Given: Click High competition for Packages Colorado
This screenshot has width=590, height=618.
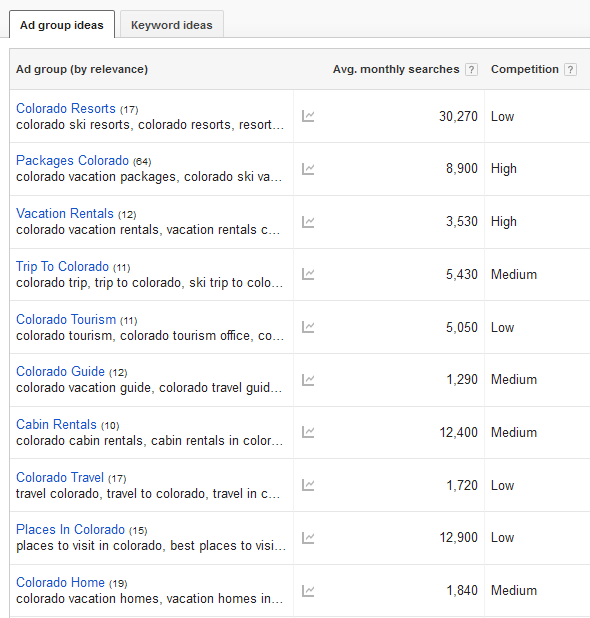Looking at the screenshot, I should coord(504,169).
